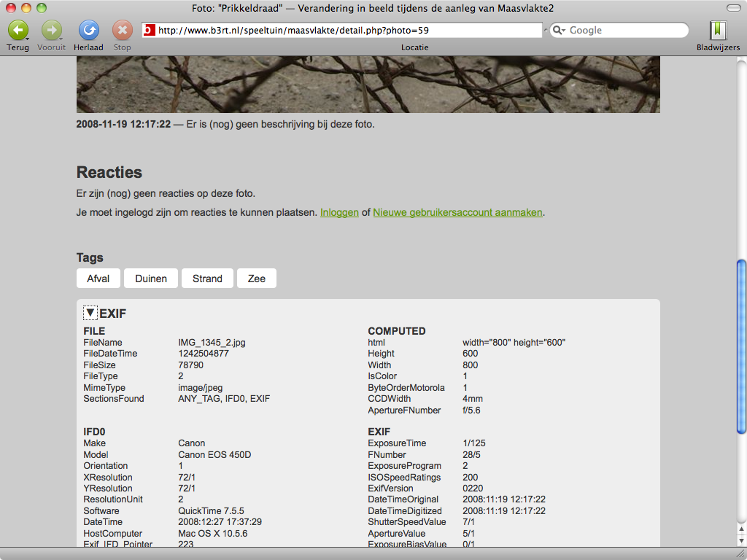Viewport: 747px width, 560px height.
Task: Select the Duinen tag
Action: click(x=151, y=279)
